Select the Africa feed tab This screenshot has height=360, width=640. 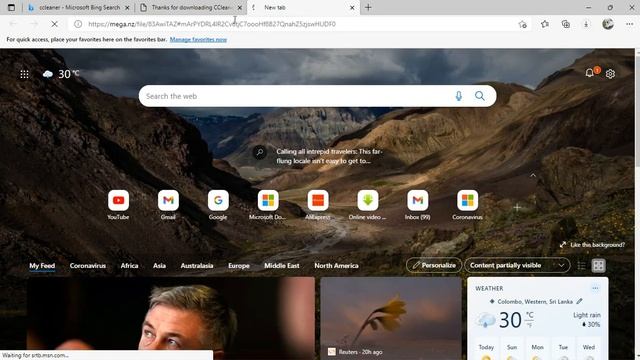[129, 266]
